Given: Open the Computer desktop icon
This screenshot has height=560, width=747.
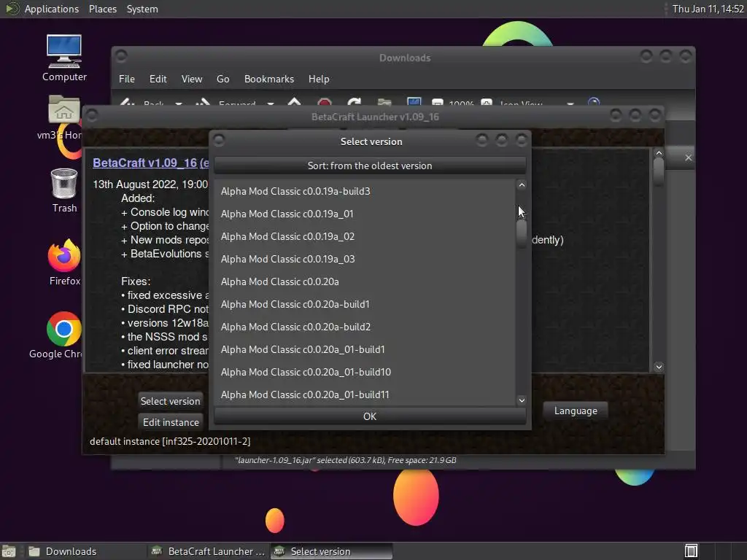Looking at the screenshot, I should coord(64,58).
